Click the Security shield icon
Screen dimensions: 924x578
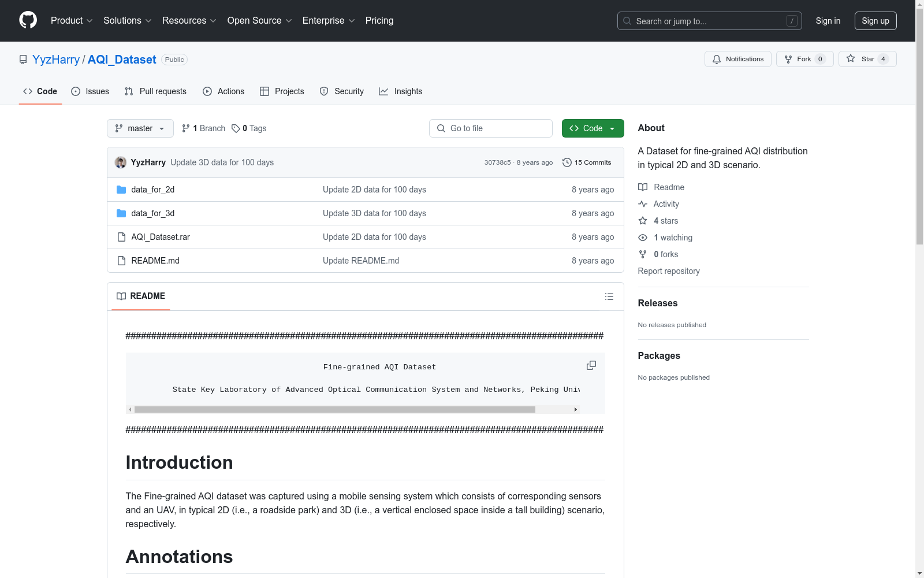coord(324,91)
